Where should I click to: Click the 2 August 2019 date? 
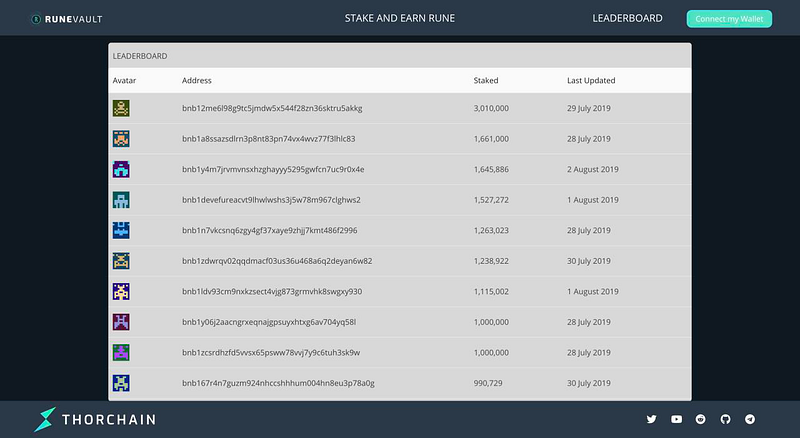592,169
